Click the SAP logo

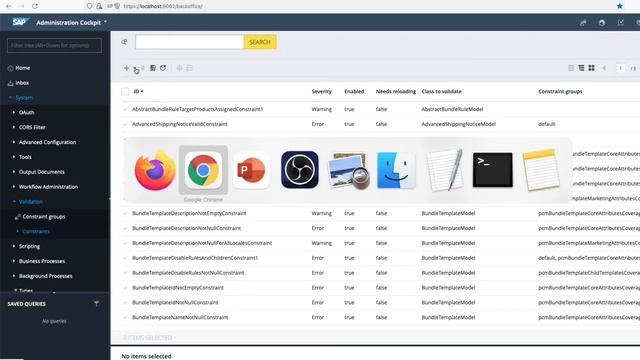(20, 22)
